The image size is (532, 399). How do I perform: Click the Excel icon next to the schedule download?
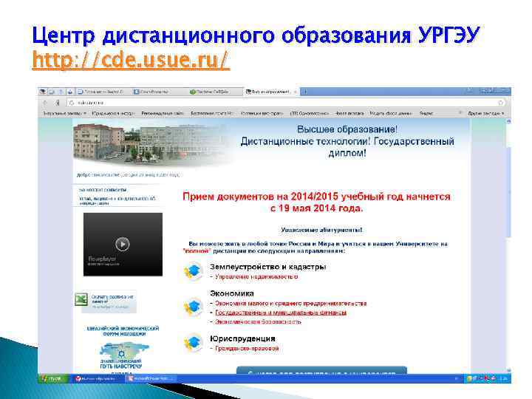click(81, 300)
